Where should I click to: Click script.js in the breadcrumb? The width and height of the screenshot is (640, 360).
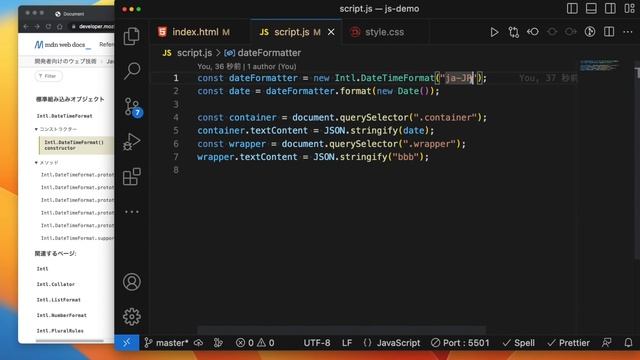pos(194,53)
